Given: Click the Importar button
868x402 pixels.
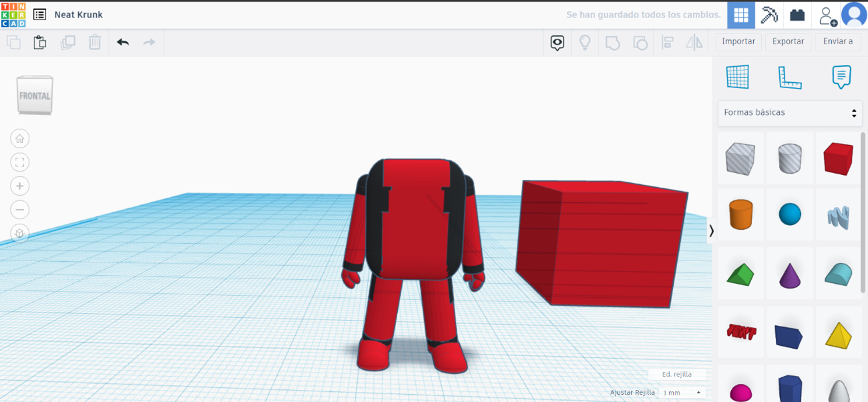Looking at the screenshot, I should coord(738,41).
